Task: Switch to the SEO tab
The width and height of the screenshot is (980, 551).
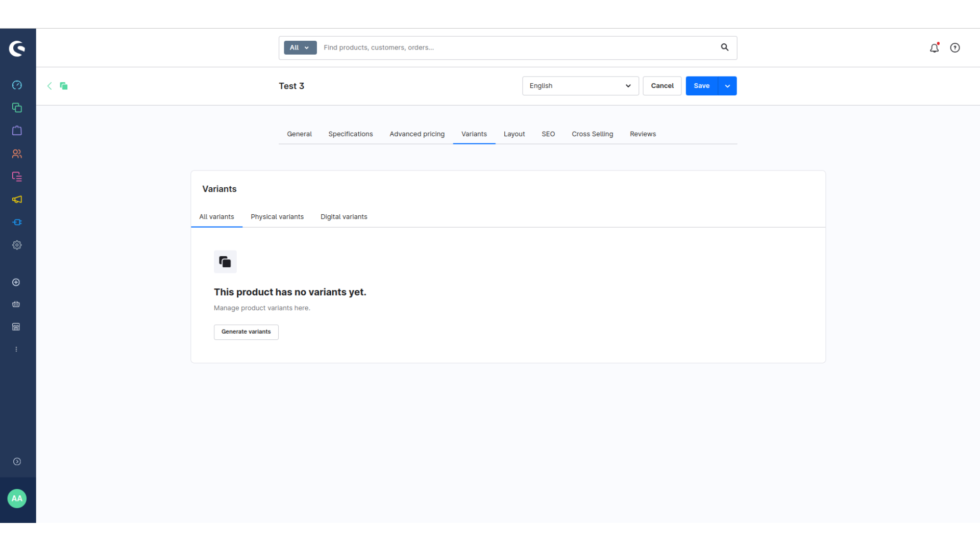Action: tap(548, 134)
